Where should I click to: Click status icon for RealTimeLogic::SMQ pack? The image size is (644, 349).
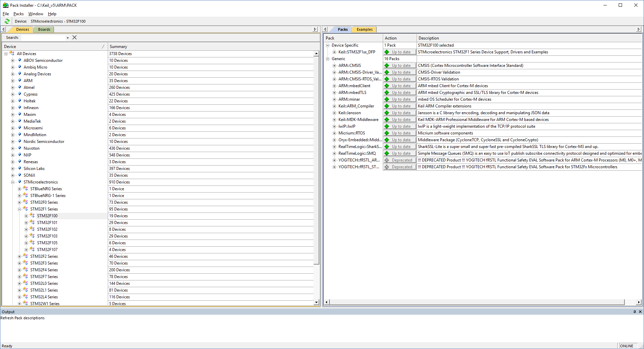(387, 153)
